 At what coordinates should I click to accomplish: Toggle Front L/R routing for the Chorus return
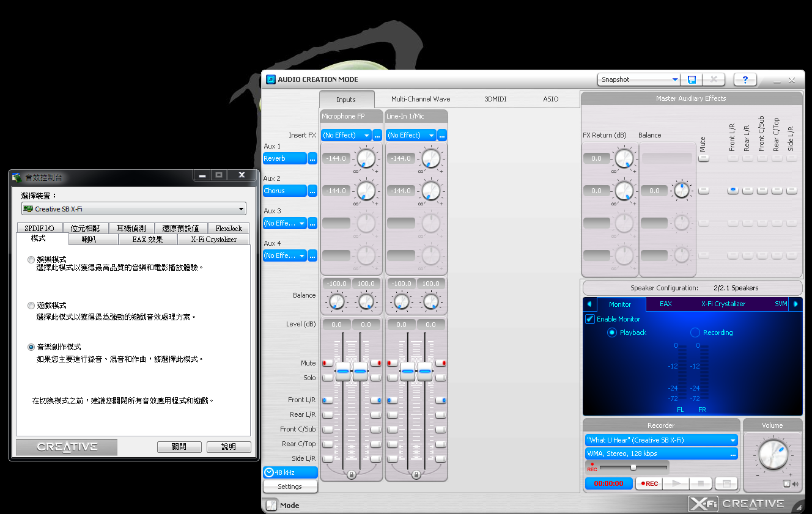tap(733, 191)
